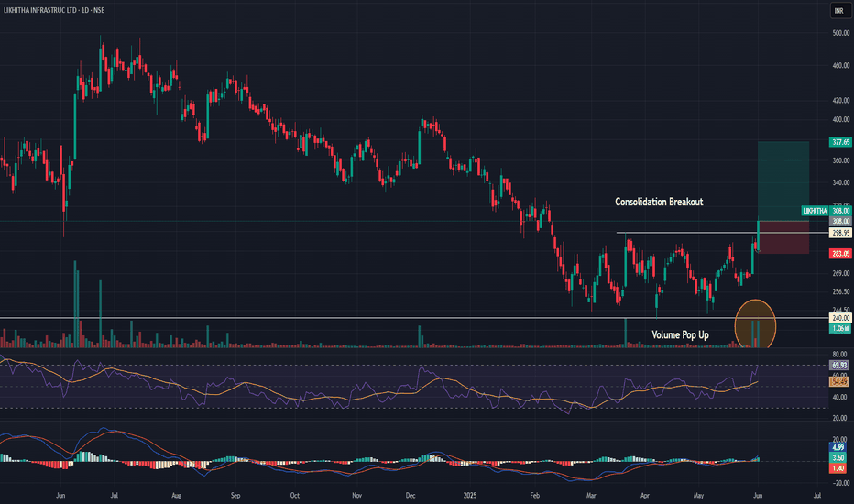Click the INR currency button
The height and width of the screenshot is (504, 854).
[x=839, y=10]
